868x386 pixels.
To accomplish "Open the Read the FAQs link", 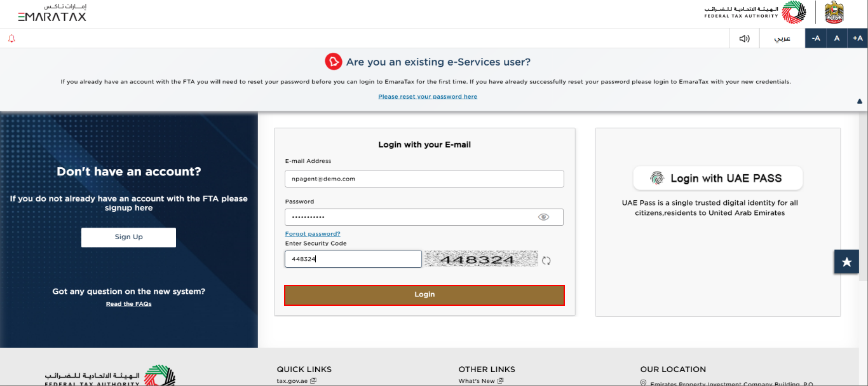I will point(129,304).
